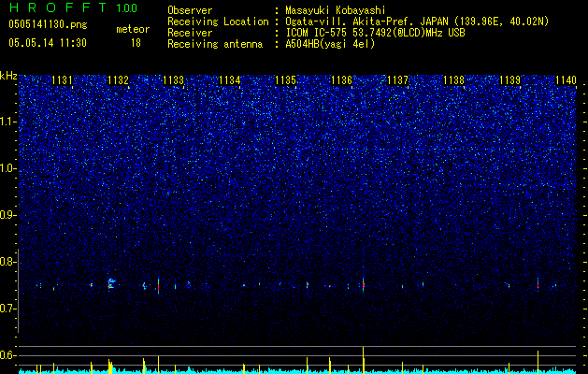Click the 'Receiving antenna' field label

pos(215,44)
